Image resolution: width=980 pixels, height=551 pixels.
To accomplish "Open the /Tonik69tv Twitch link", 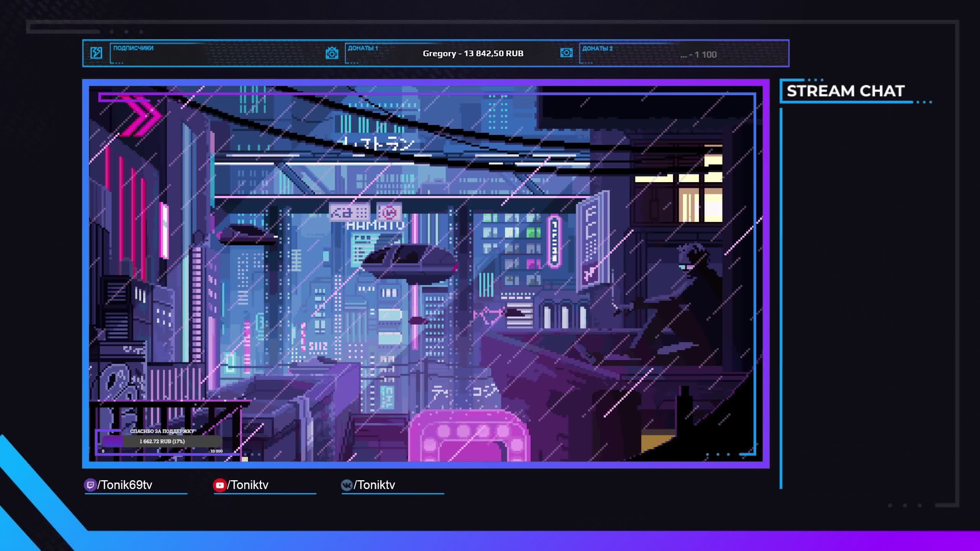I will tap(125, 485).
